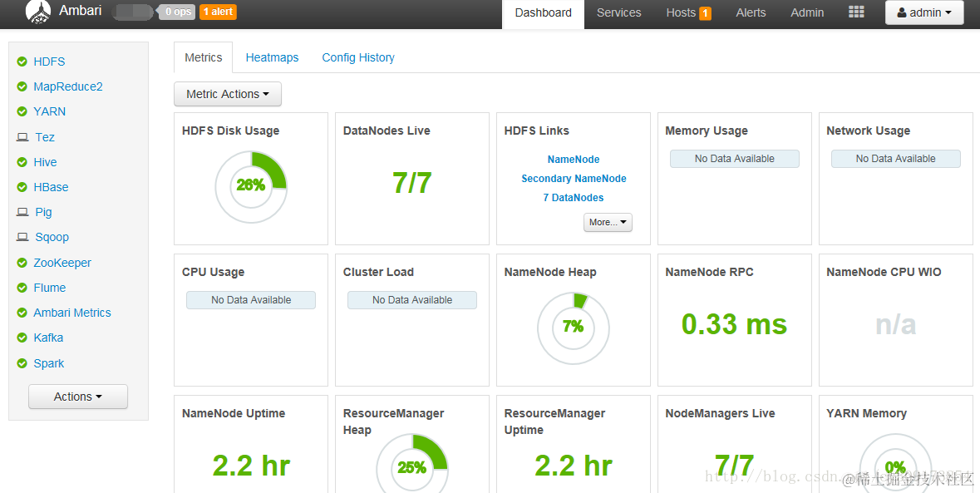Go to the Hosts navigation item
The width and height of the screenshot is (980, 493).
pyautogui.click(x=681, y=12)
